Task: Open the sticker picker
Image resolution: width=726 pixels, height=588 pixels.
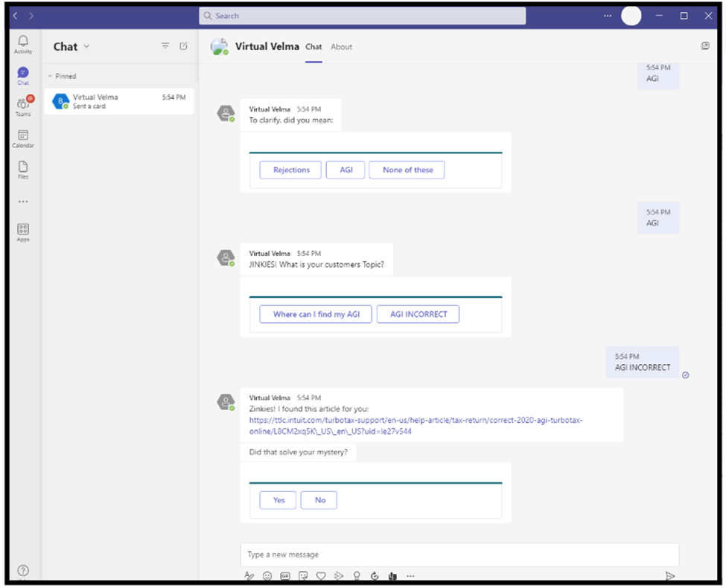Action: pos(303,576)
